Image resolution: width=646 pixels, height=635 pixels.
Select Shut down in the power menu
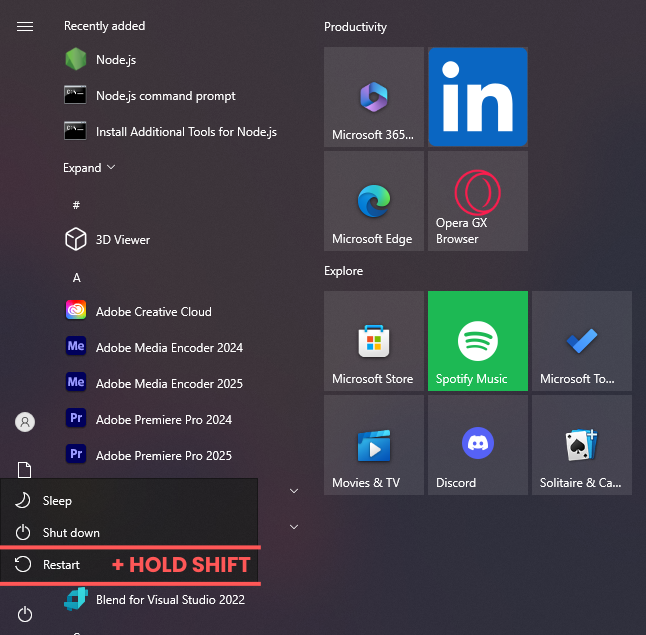(x=70, y=533)
